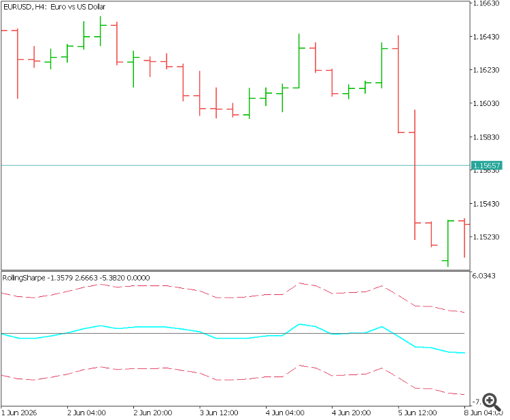
Task: Click the '4 Jun 04:00' time axis label
Action: [285, 413]
